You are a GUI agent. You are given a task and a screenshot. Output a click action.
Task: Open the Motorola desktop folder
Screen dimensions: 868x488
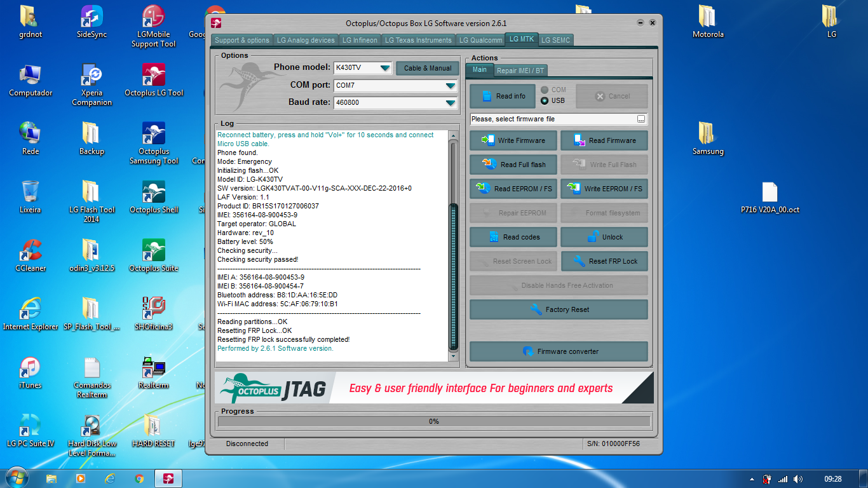(708, 22)
